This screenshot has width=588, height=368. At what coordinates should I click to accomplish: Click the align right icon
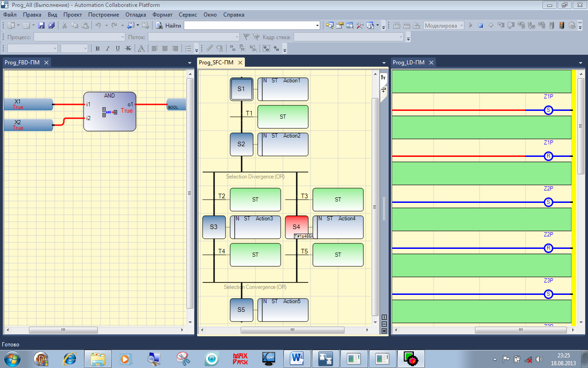[175, 48]
